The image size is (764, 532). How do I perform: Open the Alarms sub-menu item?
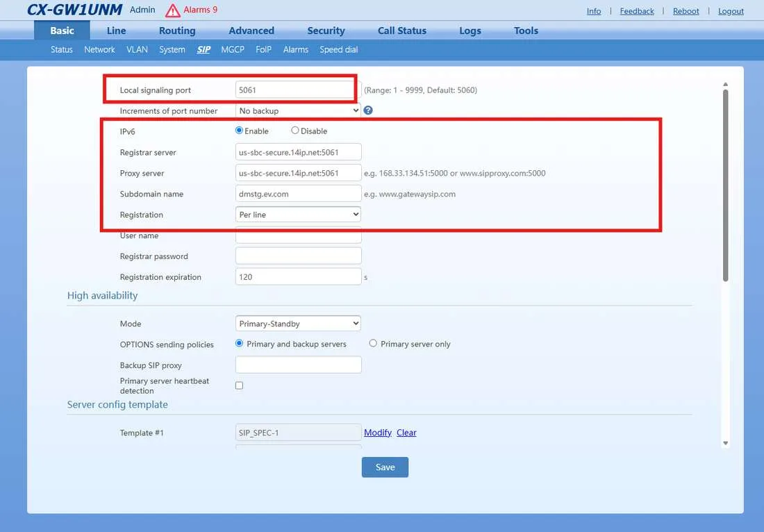[296, 50]
